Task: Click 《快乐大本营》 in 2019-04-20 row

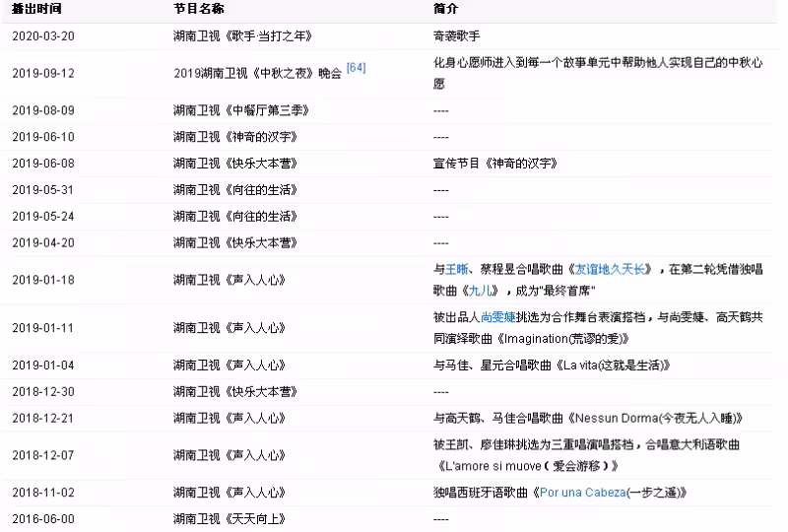Action: coord(260,243)
